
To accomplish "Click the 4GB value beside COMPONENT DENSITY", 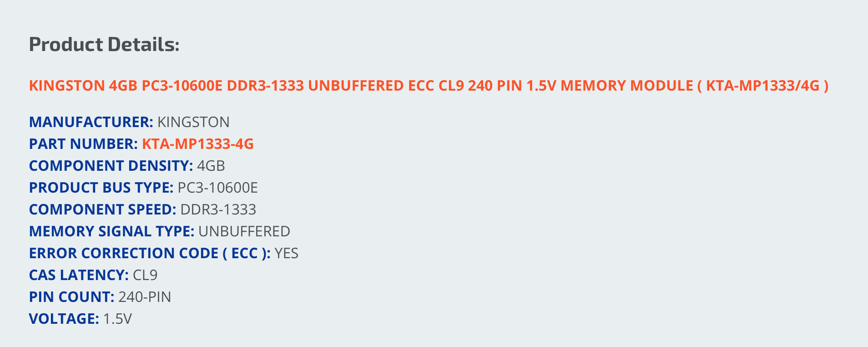I will [211, 166].
